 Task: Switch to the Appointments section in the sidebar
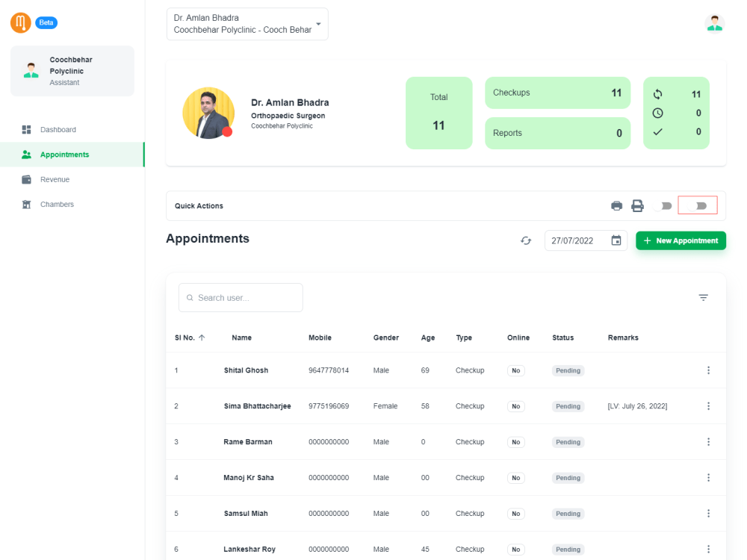(63, 155)
